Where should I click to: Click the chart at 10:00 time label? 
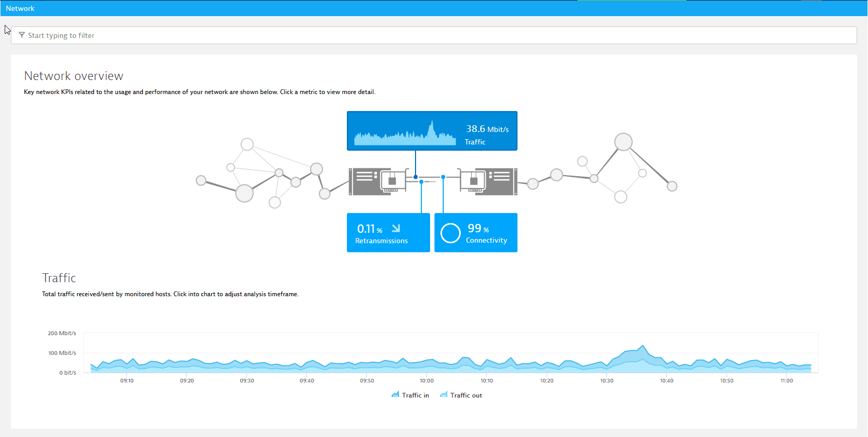(x=426, y=381)
